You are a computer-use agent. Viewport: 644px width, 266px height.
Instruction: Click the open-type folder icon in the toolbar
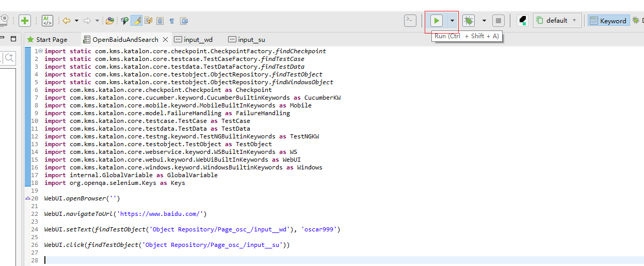pyautogui.click(x=109, y=21)
